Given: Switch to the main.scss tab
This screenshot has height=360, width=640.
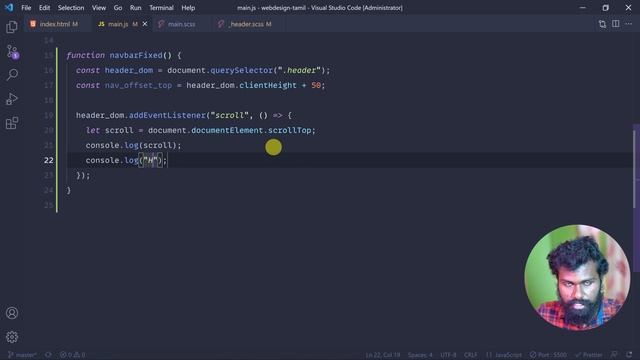Looking at the screenshot, I should [181, 24].
